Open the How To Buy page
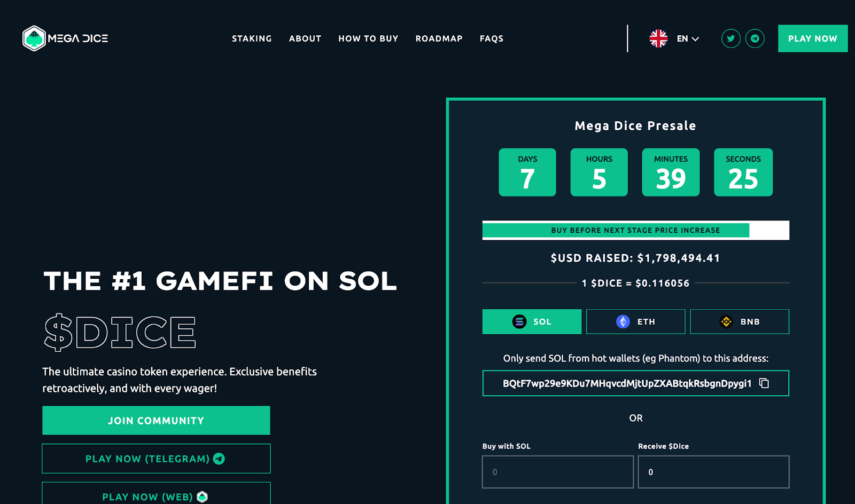Viewport: 855px width, 504px height. coord(368,38)
